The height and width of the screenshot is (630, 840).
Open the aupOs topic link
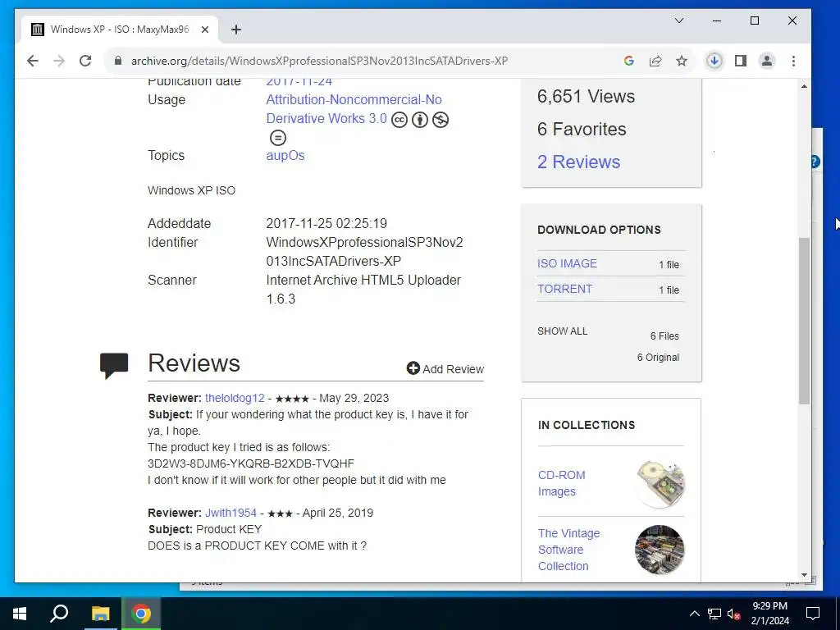tap(285, 155)
